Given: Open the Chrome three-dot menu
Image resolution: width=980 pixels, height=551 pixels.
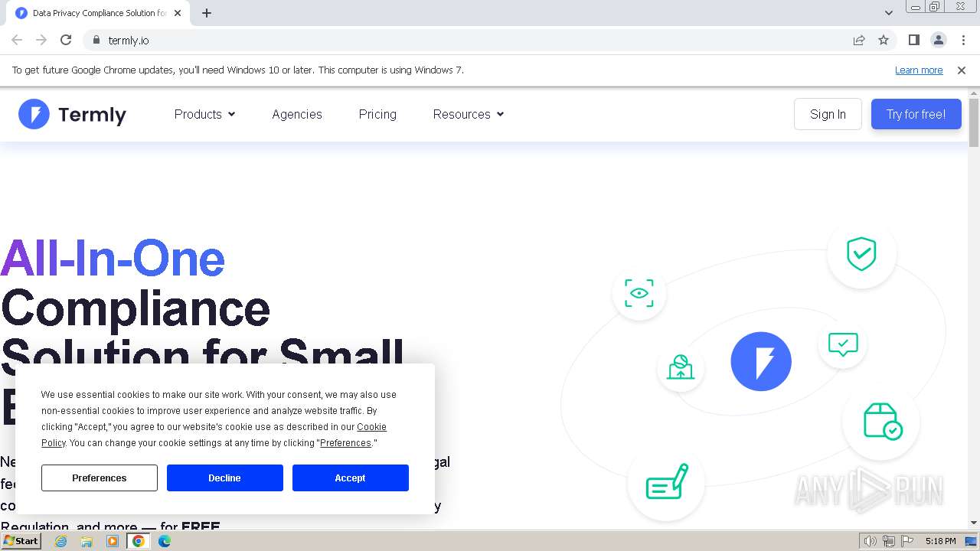Looking at the screenshot, I should click(x=963, y=40).
